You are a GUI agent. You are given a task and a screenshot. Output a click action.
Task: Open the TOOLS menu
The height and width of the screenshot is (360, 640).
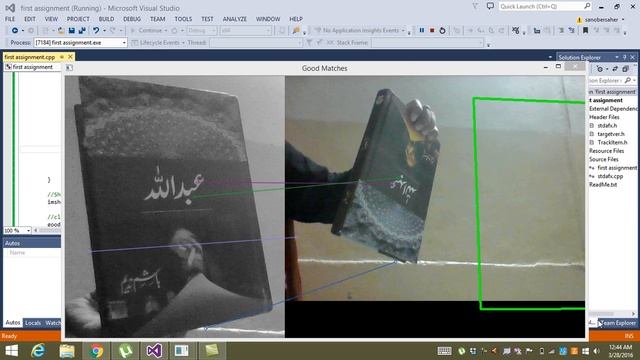click(183, 19)
